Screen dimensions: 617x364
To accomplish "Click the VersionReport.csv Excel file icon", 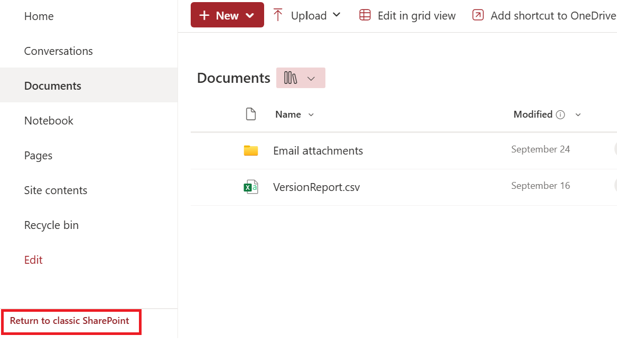I will click(x=250, y=187).
